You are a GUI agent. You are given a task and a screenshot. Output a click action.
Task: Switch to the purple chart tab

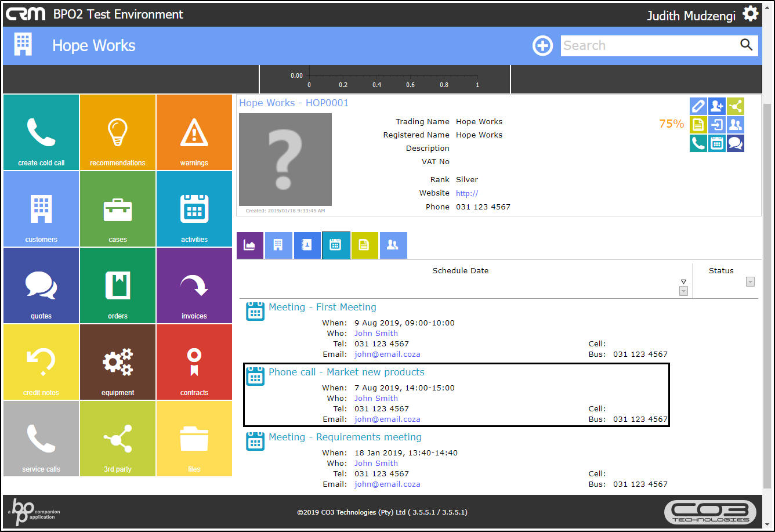click(250, 245)
